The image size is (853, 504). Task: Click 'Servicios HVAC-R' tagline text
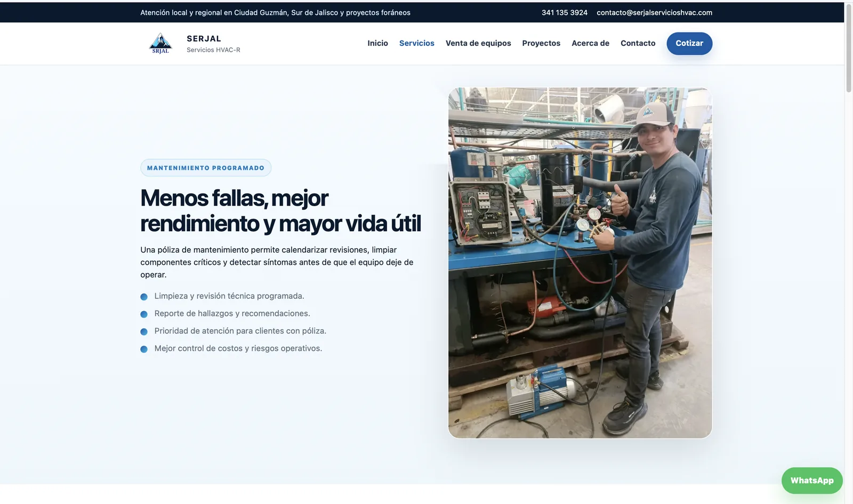[213, 50]
